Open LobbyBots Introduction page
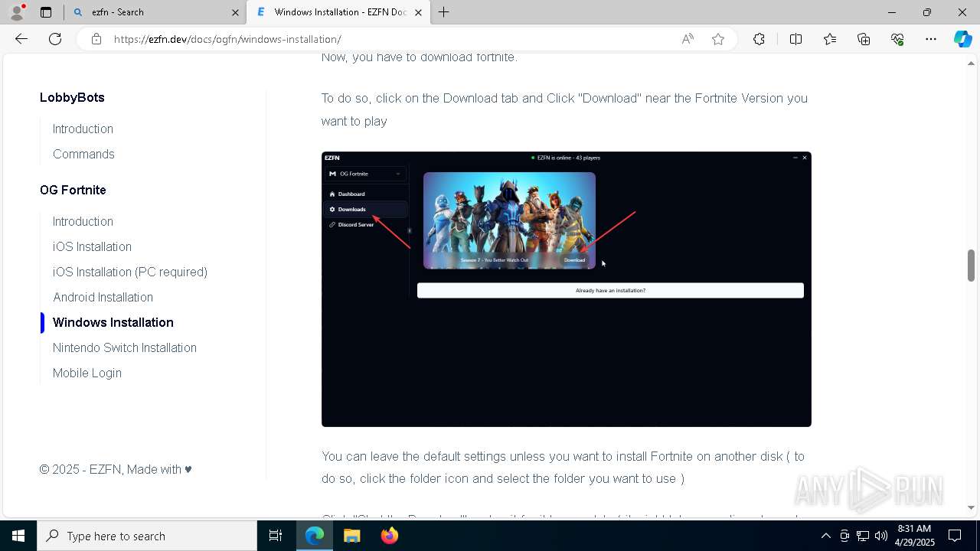Screen dimensions: 980x551 [83, 129]
